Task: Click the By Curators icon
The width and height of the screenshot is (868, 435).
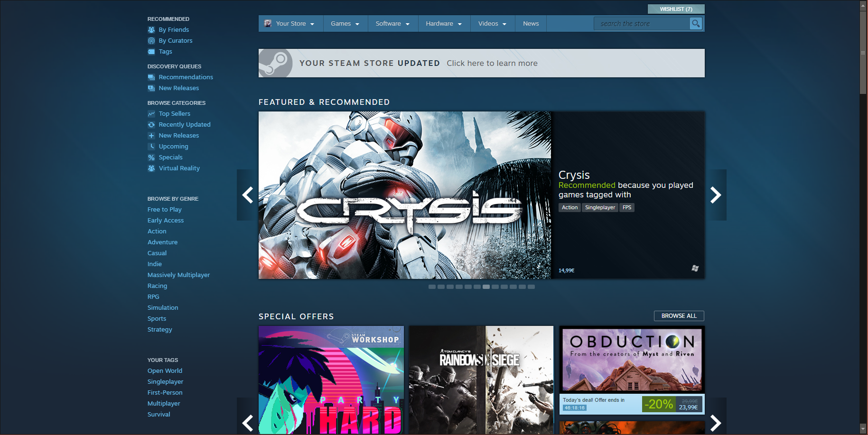Action: (151, 41)
